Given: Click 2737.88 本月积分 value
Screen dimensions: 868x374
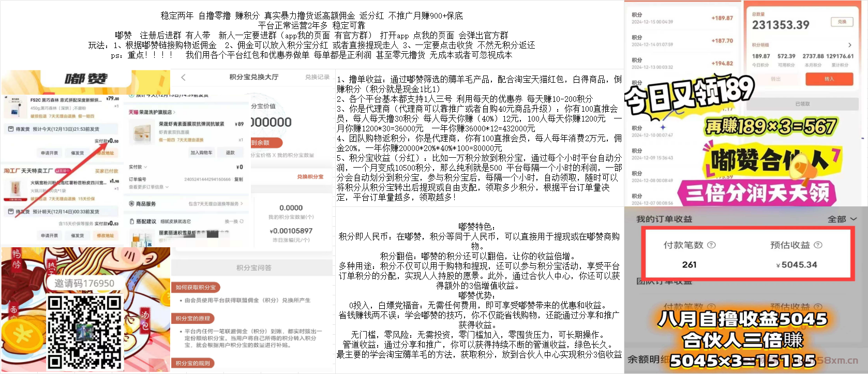Looking at the screenshot, I should pos(813,56).
